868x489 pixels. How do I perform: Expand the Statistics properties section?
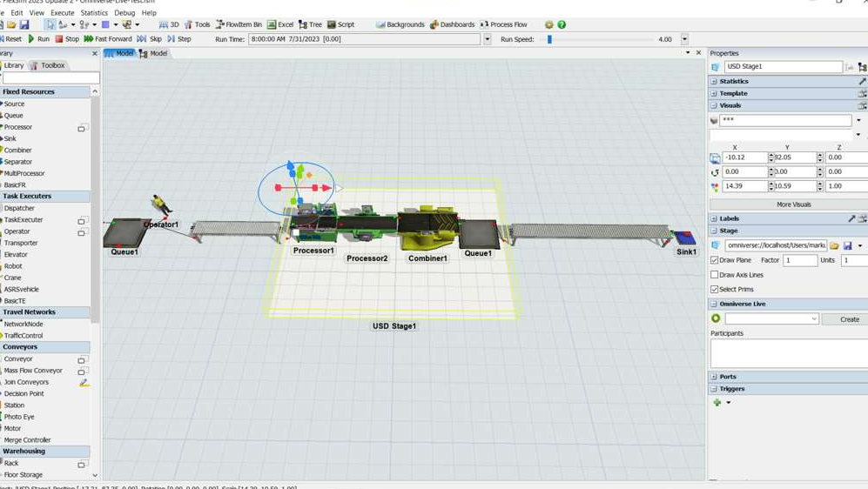pos(714,81)
